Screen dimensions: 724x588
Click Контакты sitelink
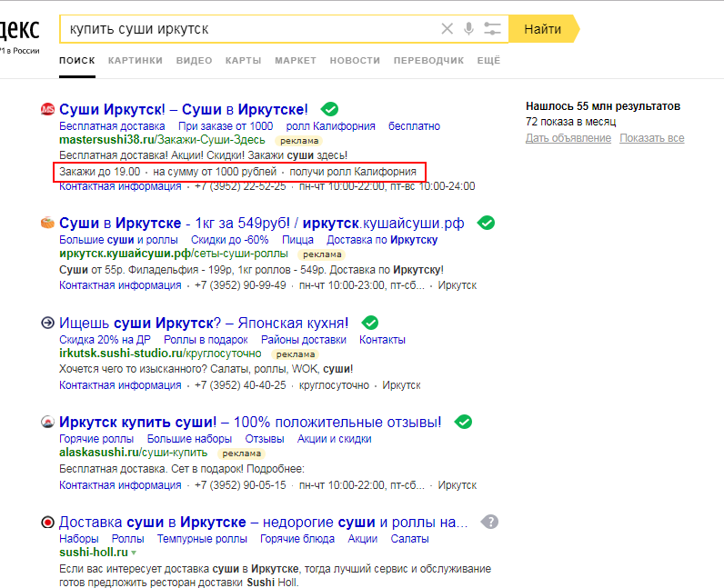pyautogui.click(x=382, y=340)
